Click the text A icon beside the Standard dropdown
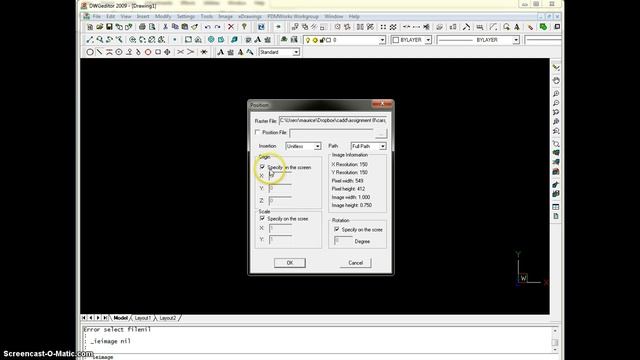Screen dimensions: 640x360 pyautogui.click(x=220, y=52)
